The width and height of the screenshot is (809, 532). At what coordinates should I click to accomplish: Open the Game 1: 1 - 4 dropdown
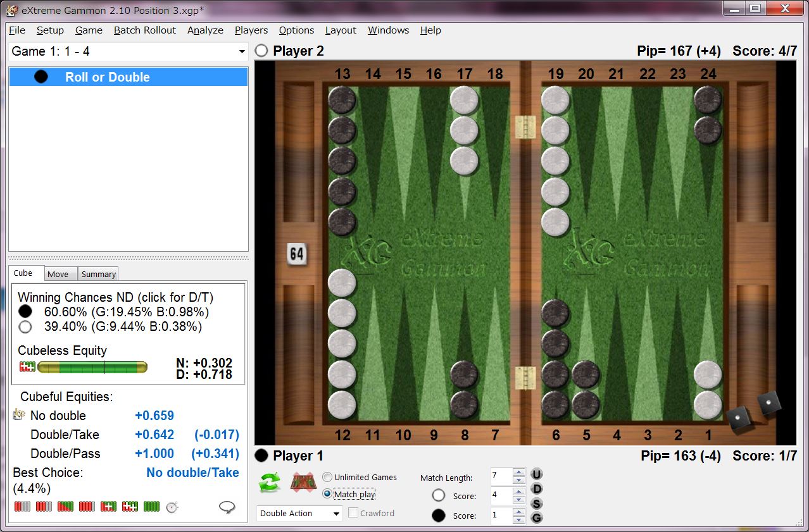coord(242,51)
